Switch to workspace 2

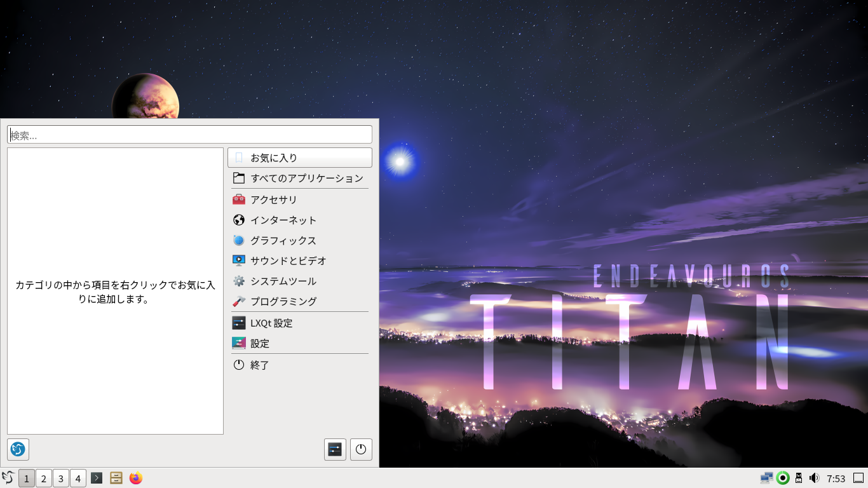tap(43, 478)
